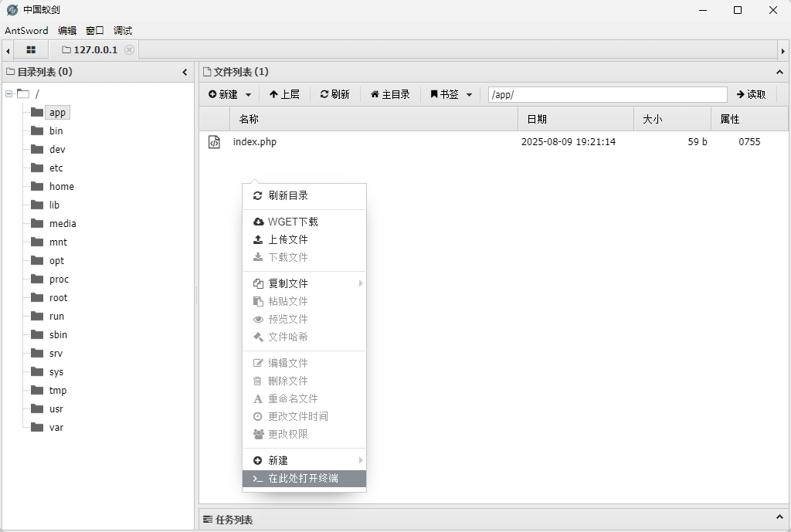Collapse the 目录列表 panel arrow

[x=185, y=73]
